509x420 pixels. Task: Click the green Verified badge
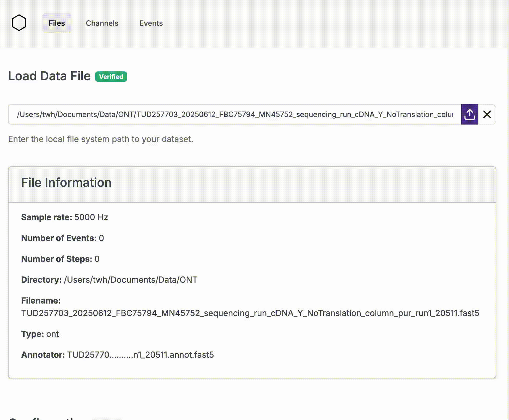click(111, 77)
